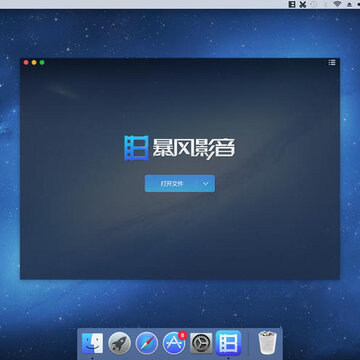Maximize the player with the green button
360x360 pixels.
click(42, 62)
